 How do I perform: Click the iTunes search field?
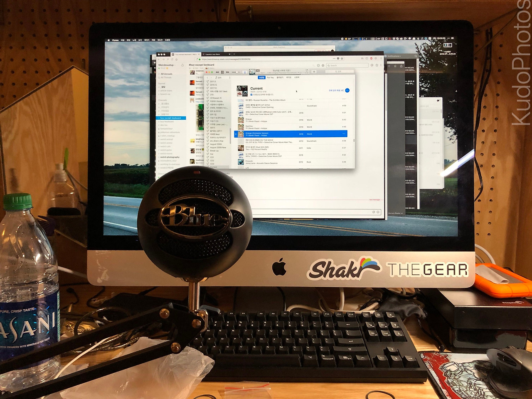pos(340,71)
